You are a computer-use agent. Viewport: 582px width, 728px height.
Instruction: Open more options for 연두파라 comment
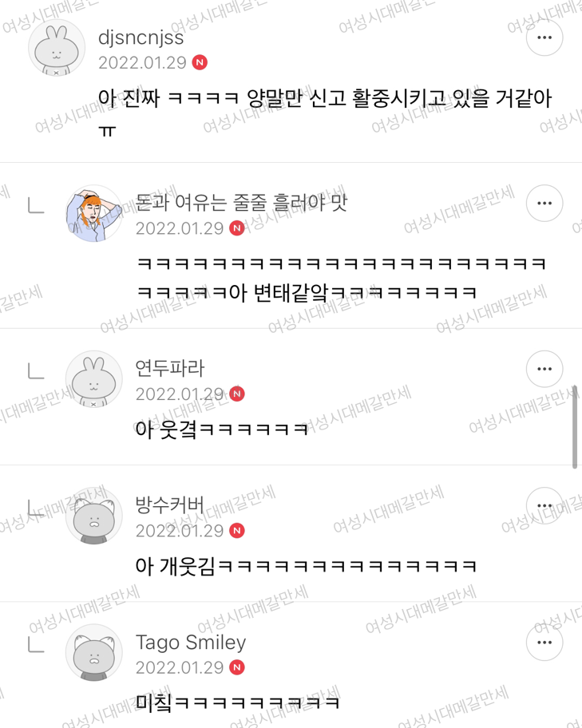point(544,369)
